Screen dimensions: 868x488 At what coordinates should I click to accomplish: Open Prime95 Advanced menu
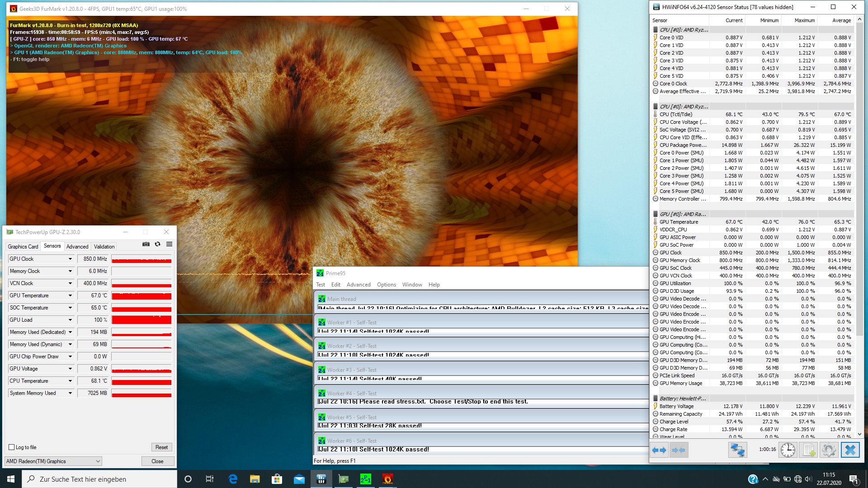coord(358,285)
